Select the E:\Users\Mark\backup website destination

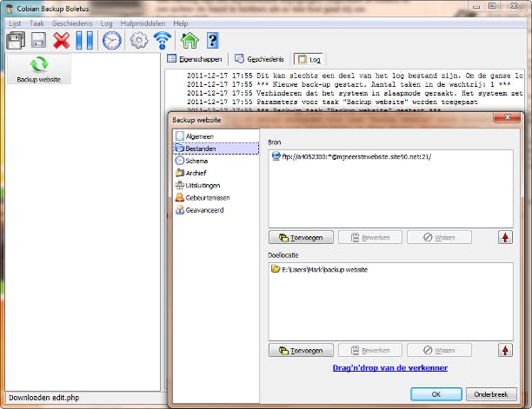(319, 269)
